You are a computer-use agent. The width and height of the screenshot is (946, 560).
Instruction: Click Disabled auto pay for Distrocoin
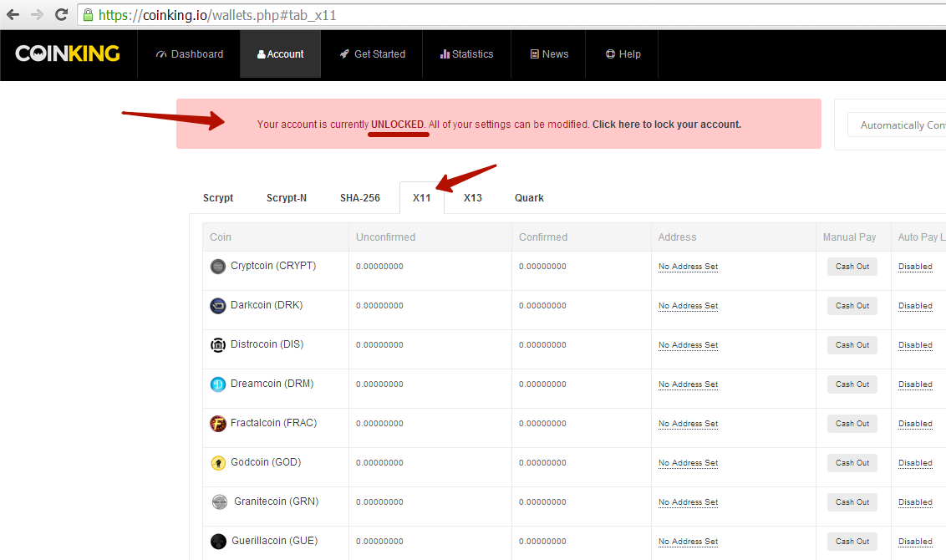click(x=915, y=344)
